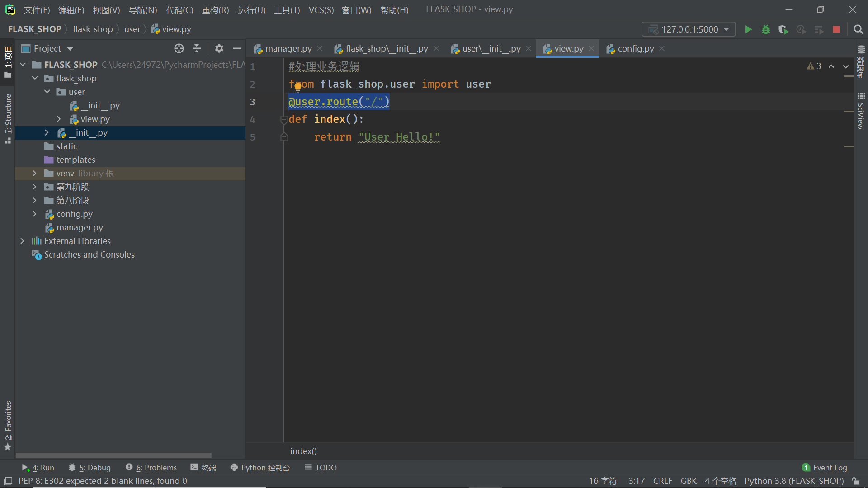
Task: Open the VCS(S) menu
Action: click(321, 10)
